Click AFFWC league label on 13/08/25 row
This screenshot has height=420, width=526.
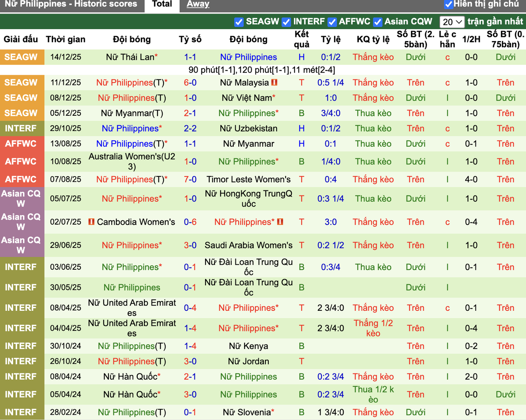21,144
